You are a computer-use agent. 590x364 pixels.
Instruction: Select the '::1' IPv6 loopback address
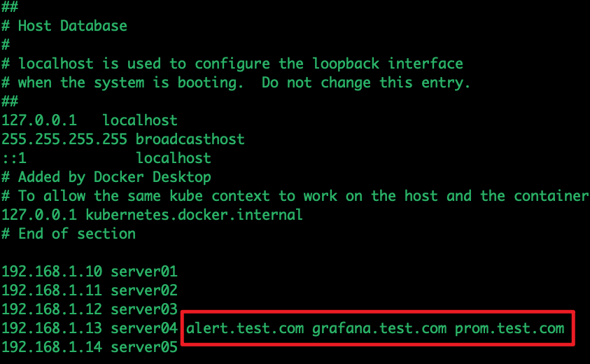[14, 158]
